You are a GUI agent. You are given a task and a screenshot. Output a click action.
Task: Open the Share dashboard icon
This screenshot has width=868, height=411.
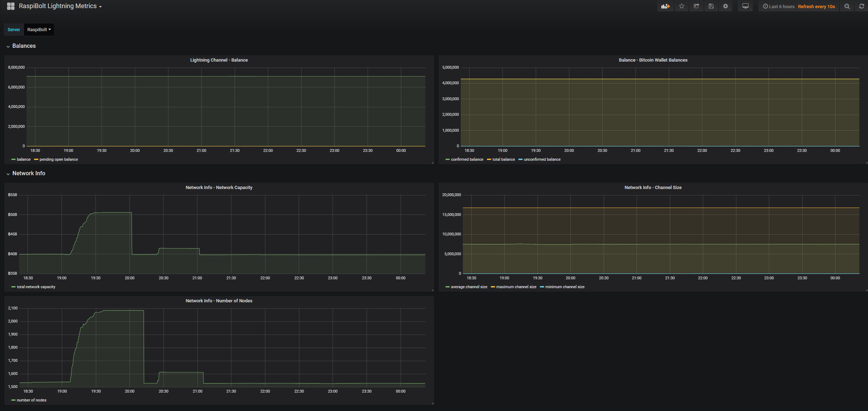pos(696,6)
